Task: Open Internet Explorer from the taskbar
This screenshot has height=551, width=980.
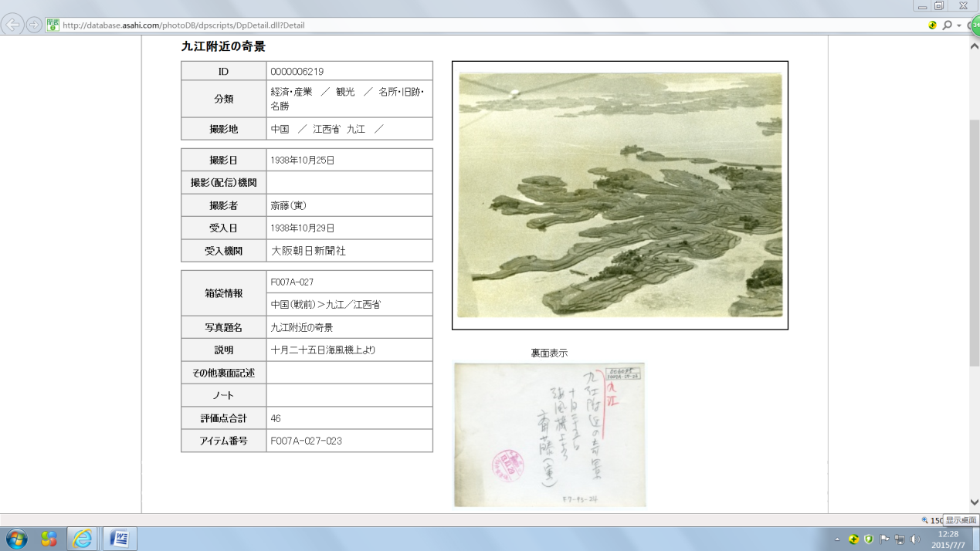Action: click(83, 539)
